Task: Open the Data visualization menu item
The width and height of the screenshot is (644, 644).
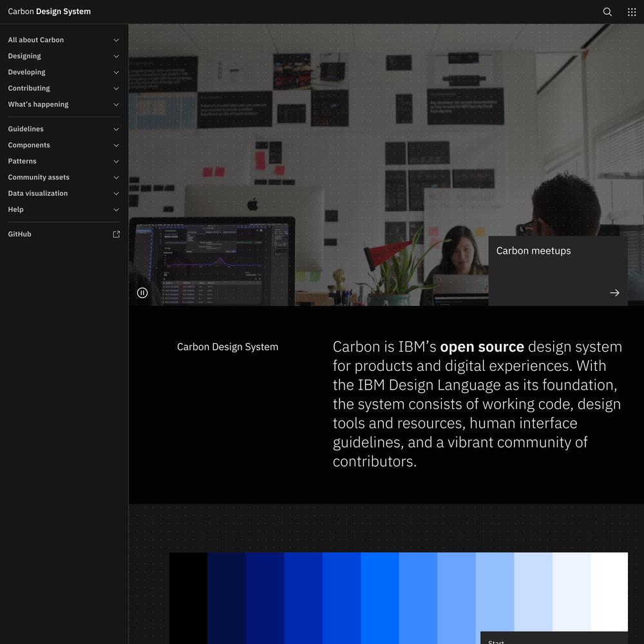Action: 64,193
